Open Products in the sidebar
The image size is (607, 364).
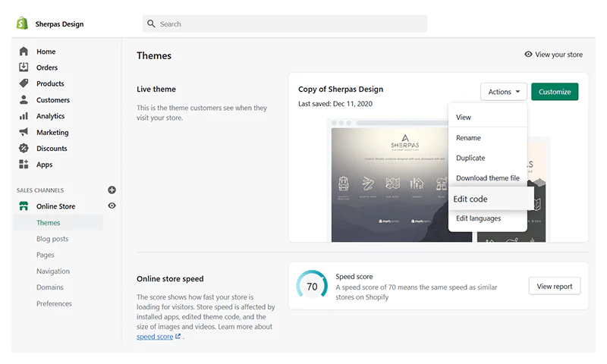point(50,83)
